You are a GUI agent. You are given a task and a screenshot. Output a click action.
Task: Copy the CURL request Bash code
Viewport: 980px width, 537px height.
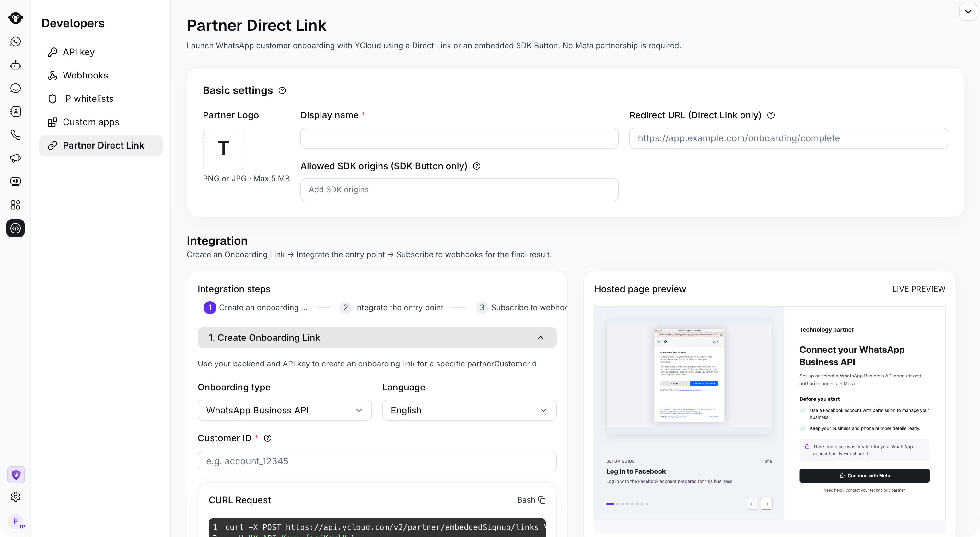coord(542,500)
